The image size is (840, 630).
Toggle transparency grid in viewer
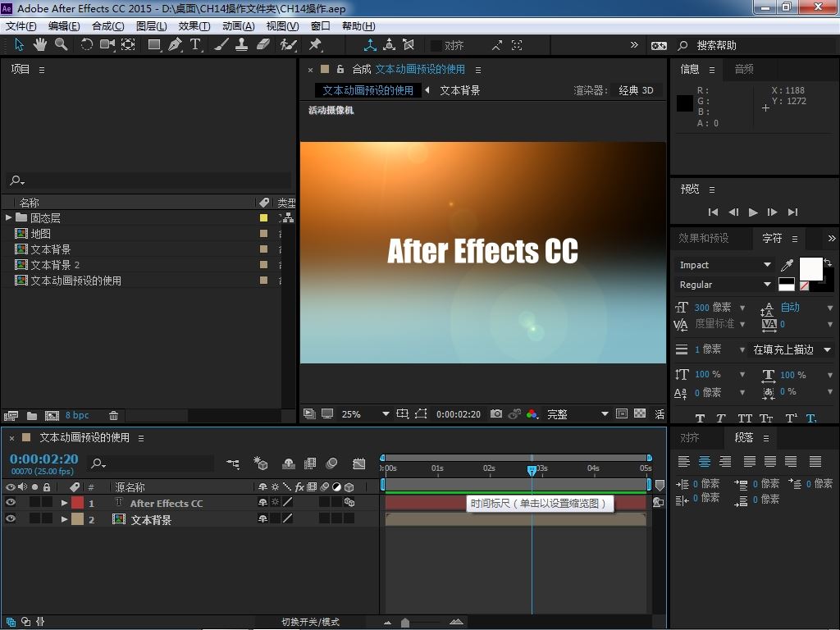pyautogui.click(x=640, y=413)
